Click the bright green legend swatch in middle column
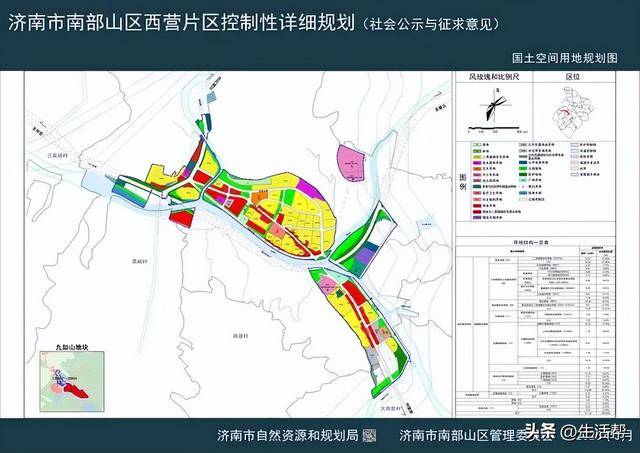 click(524, 168)
